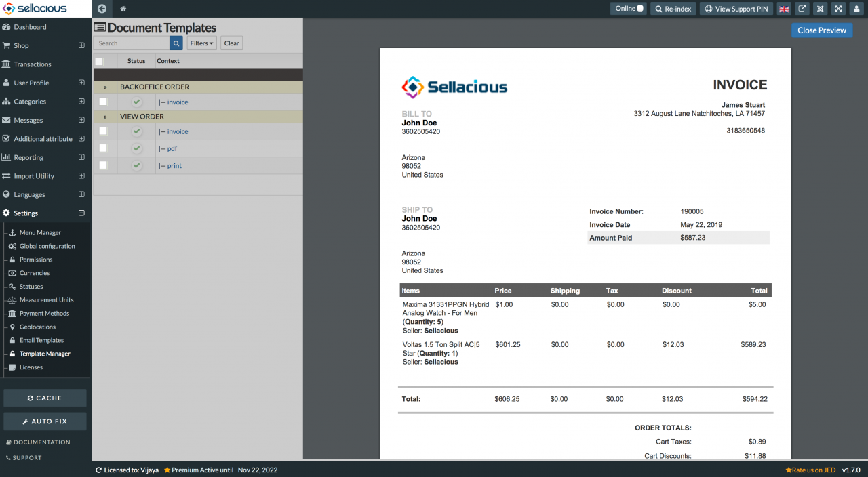
Task: Collapse the BACKOFFICE ORDER group arrow
Action: click(105, 87)
